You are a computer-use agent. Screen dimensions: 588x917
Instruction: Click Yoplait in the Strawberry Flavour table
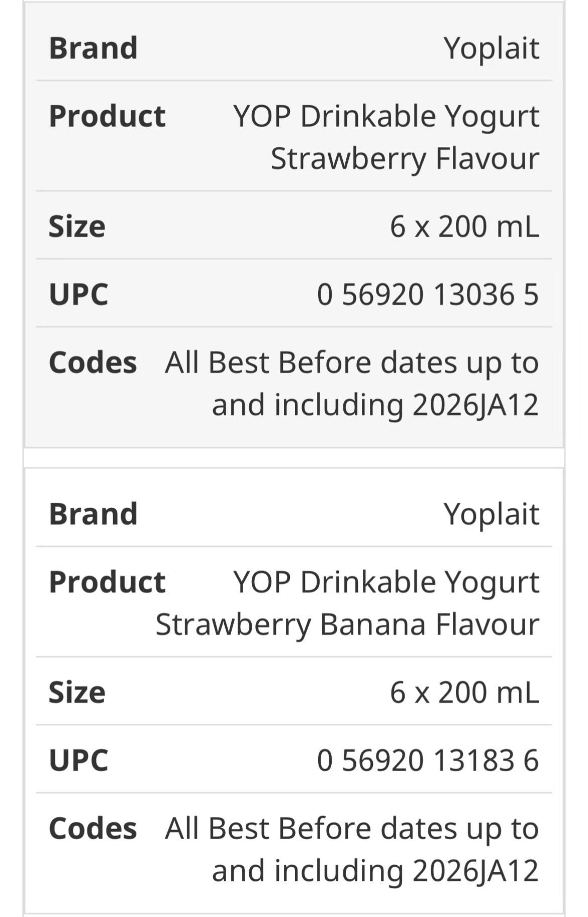(491, 48)
